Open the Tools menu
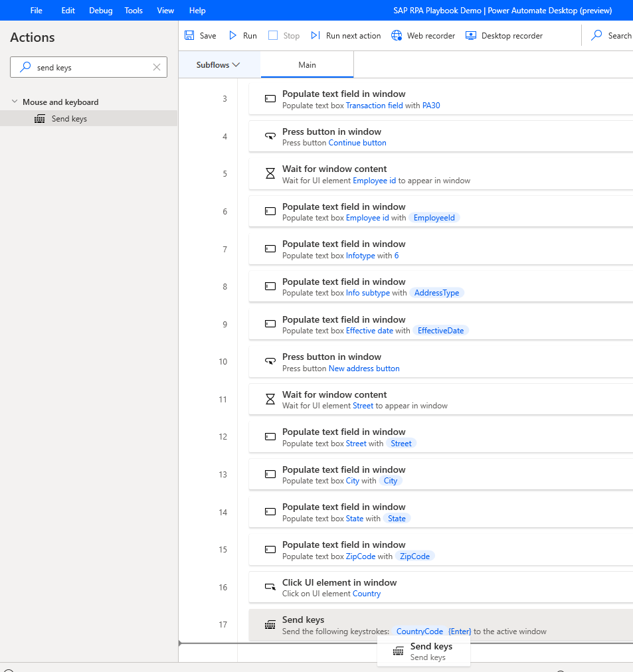633x672 pixels. click(x=134, y=10)
